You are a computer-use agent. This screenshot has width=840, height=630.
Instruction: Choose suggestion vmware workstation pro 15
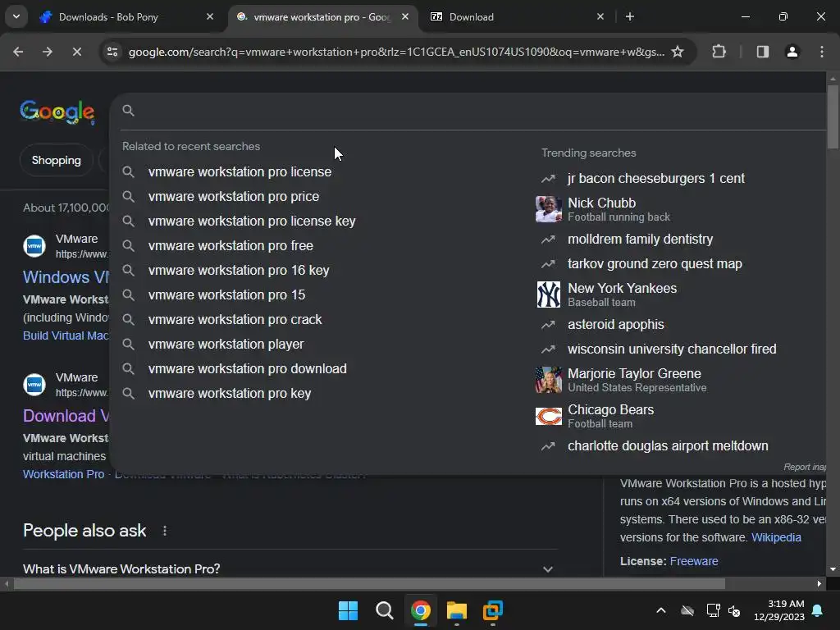[226, 295]
